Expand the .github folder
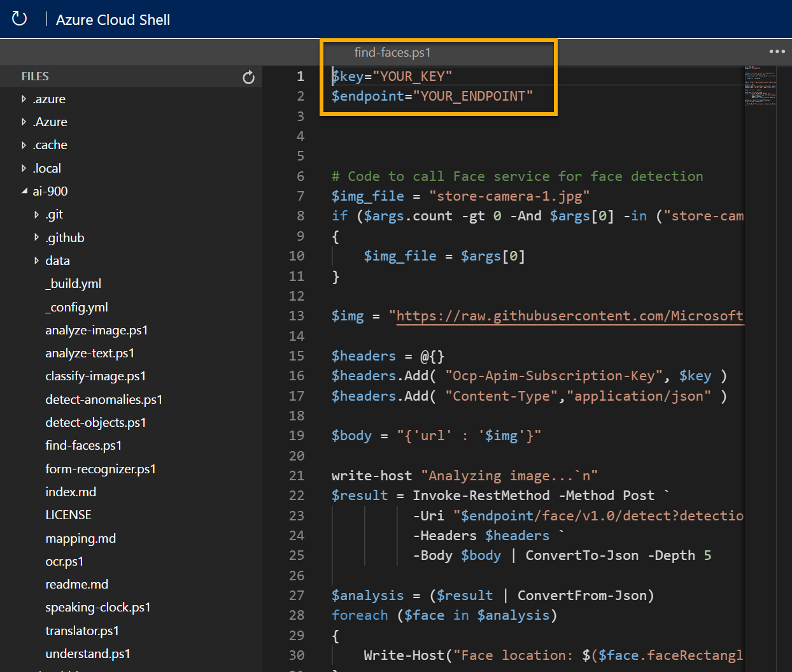792x672 pixels. click(x=36, y=238)
